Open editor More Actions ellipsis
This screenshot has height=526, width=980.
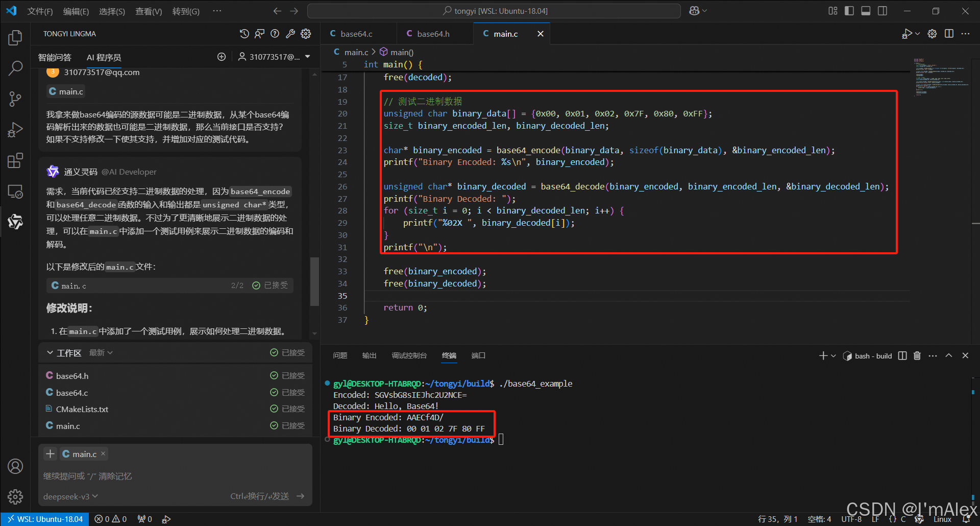pyautogui.click(x=965, y=34)
